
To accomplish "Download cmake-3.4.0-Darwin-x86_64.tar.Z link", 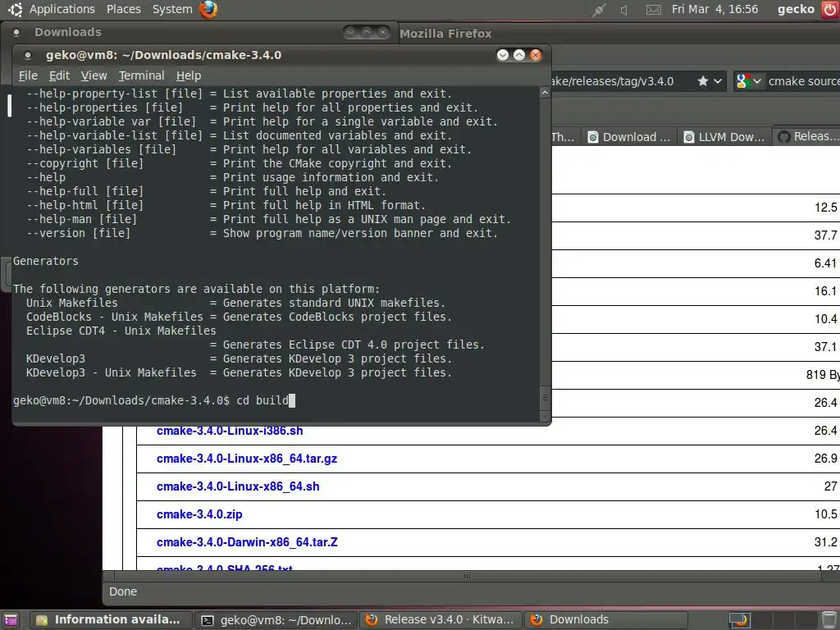I will pos(247,542).
